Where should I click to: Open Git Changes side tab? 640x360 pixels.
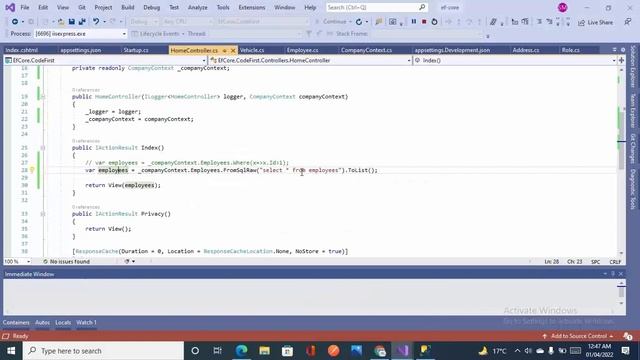pos(633,149)
